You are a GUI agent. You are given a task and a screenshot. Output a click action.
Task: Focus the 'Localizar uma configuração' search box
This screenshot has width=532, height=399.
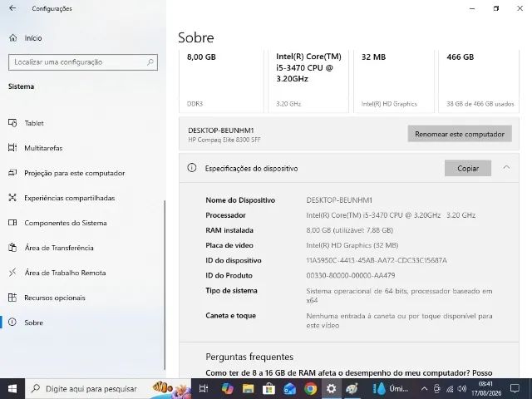click(83, 62)
